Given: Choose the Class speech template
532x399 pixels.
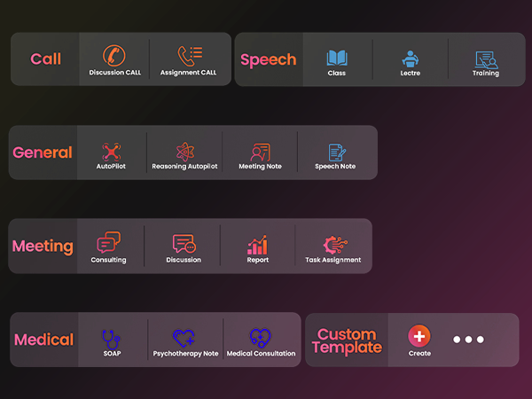Looking at the screenshot, I should (336, 59).
